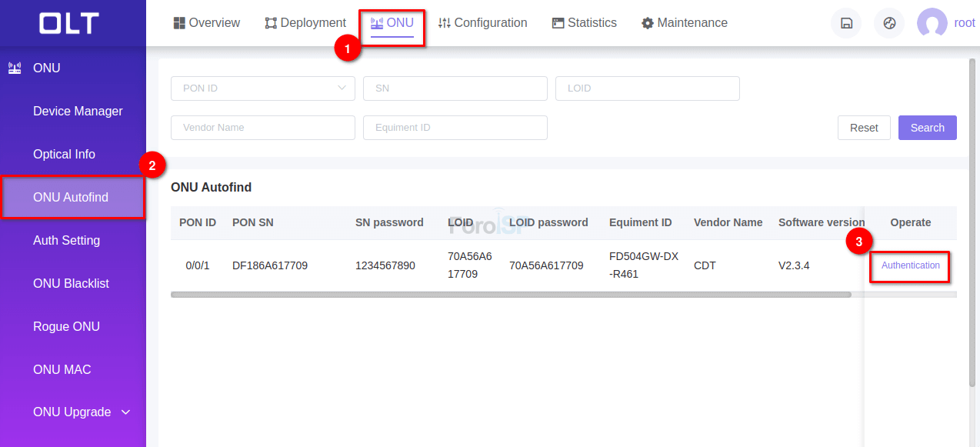Click the Search button

(927, 128)
